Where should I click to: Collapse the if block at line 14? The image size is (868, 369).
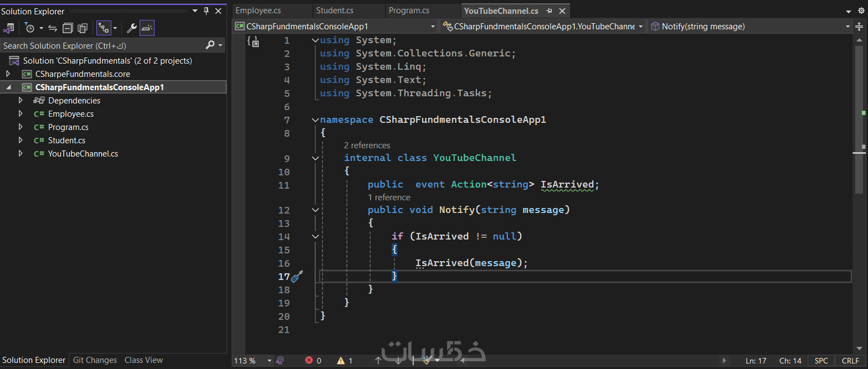pos(315,236)
